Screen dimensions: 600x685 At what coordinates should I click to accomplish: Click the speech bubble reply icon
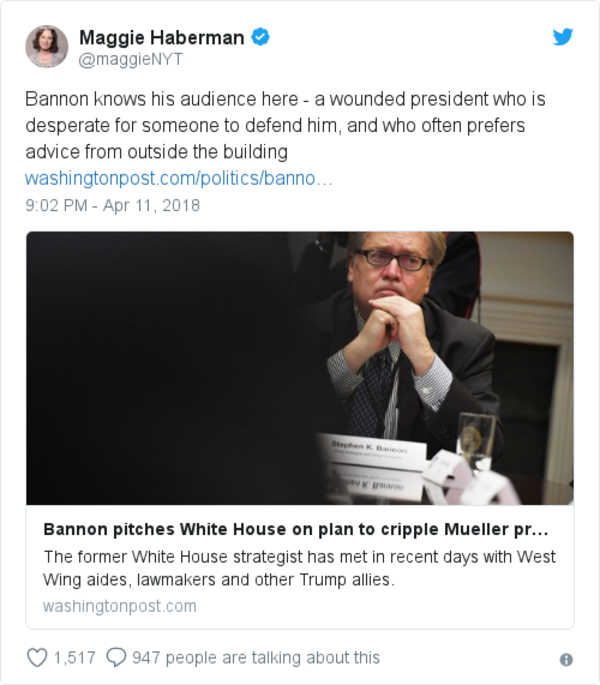point(116,657)
